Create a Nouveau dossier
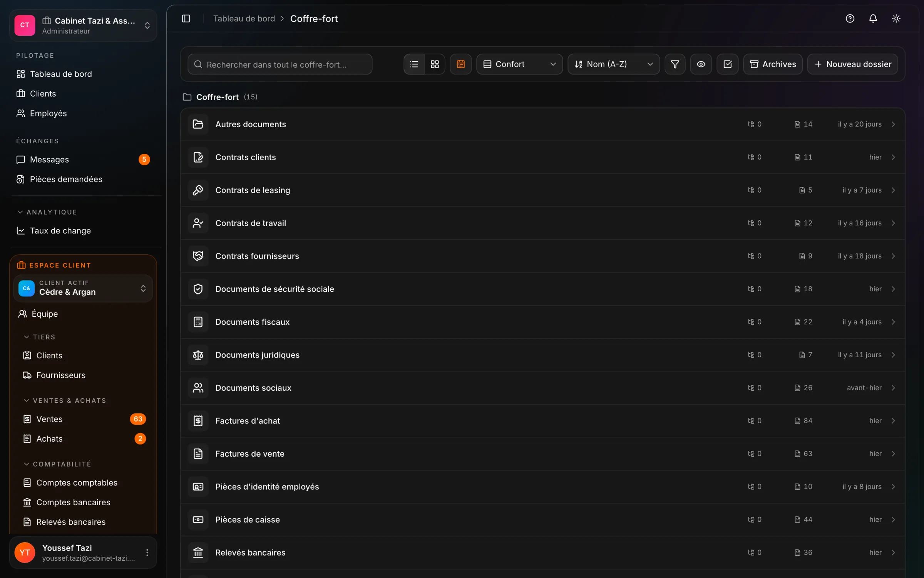 853,64
